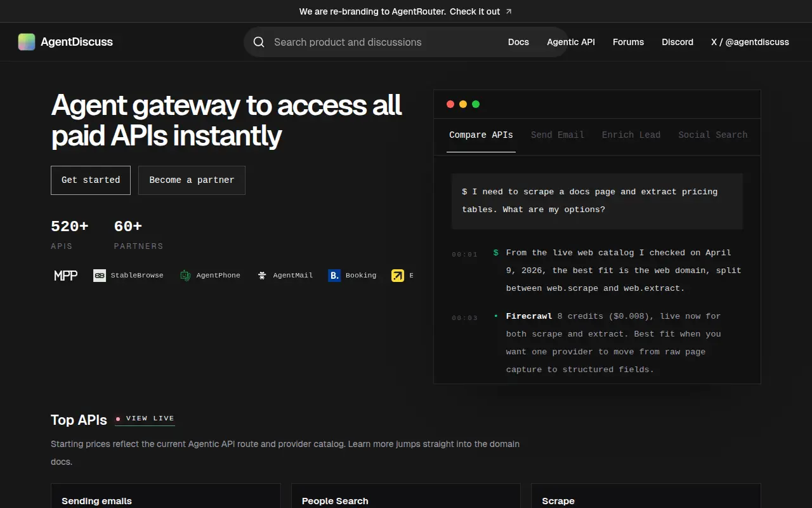This screenshot has height=508, width=812.
Task: Click the 520+ APIs statistic
Action: 70,234
